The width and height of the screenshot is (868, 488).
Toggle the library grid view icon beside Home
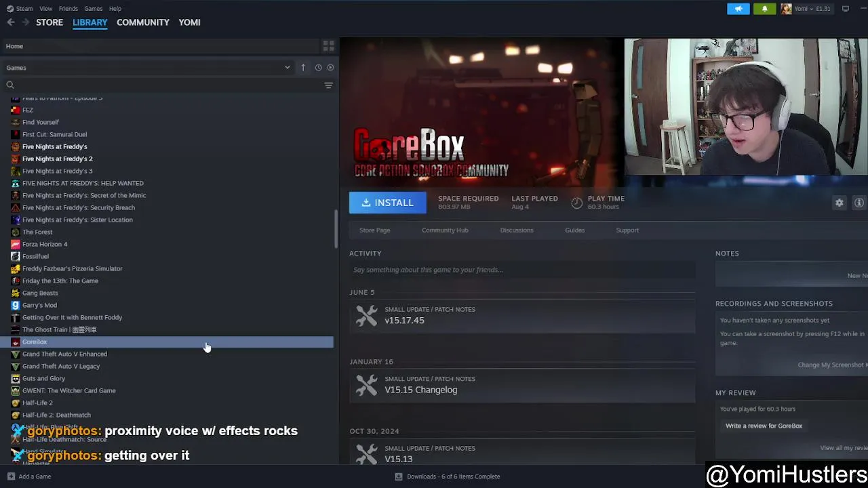tap(328, 46)
